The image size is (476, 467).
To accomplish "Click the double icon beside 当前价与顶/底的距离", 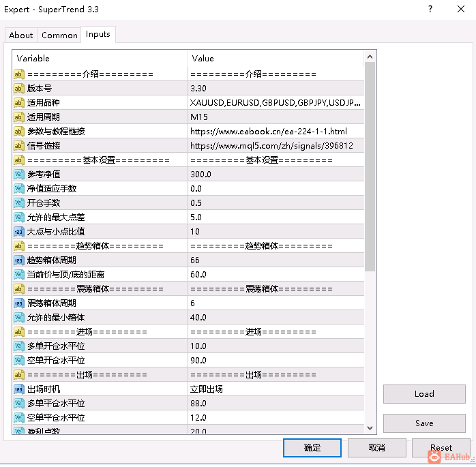I will click(x=18, y=274).
